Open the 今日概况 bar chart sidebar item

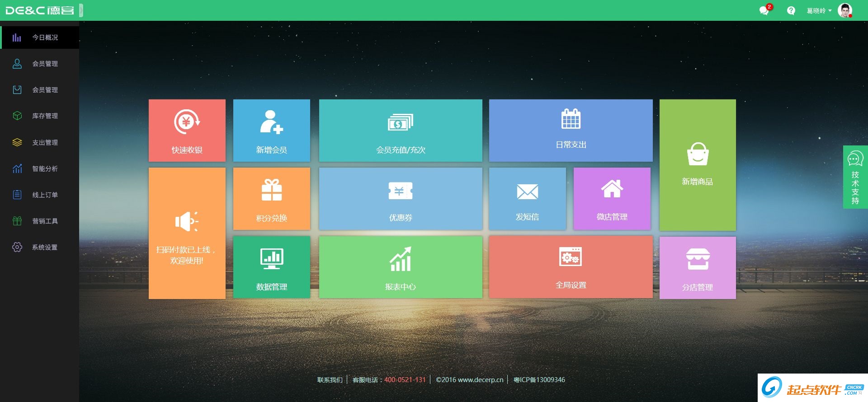click(x=40, y=37)
